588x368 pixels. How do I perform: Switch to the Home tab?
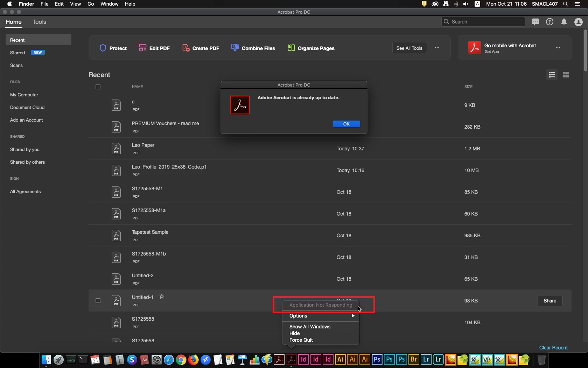[x=14, y=22]
